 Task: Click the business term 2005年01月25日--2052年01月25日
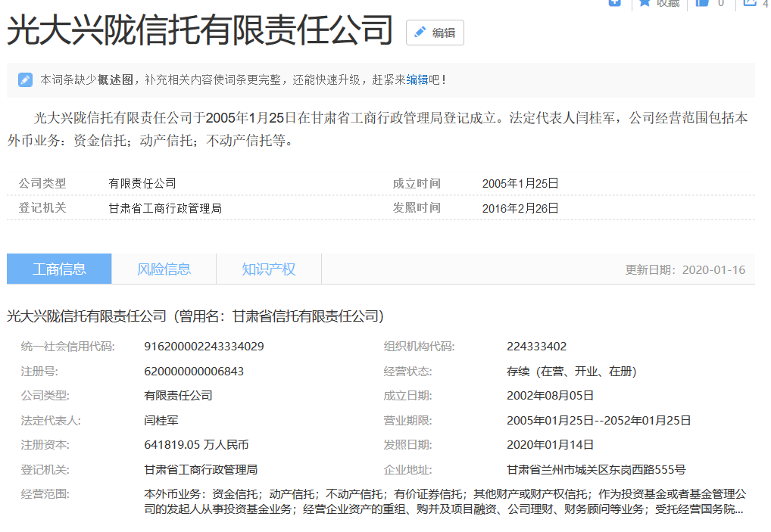599,421
